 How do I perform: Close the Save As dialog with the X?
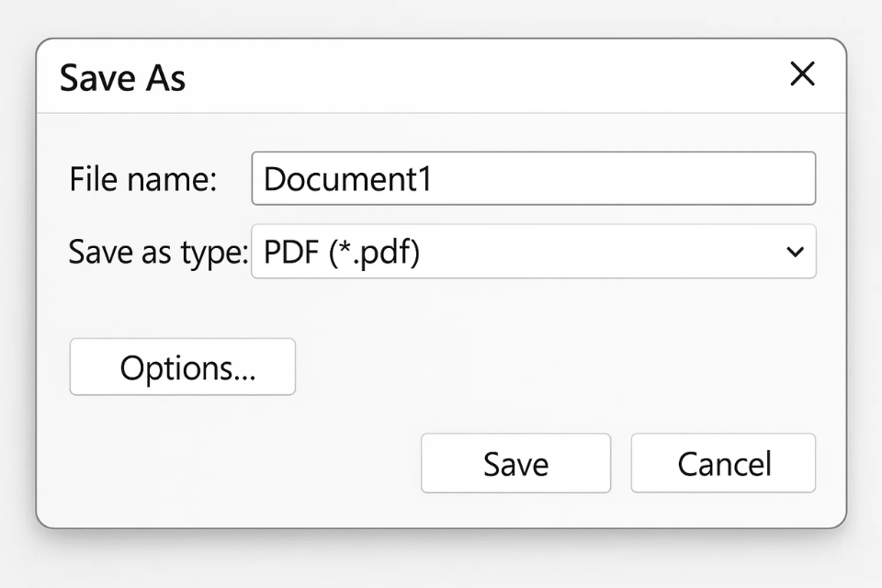pos(802,74)
